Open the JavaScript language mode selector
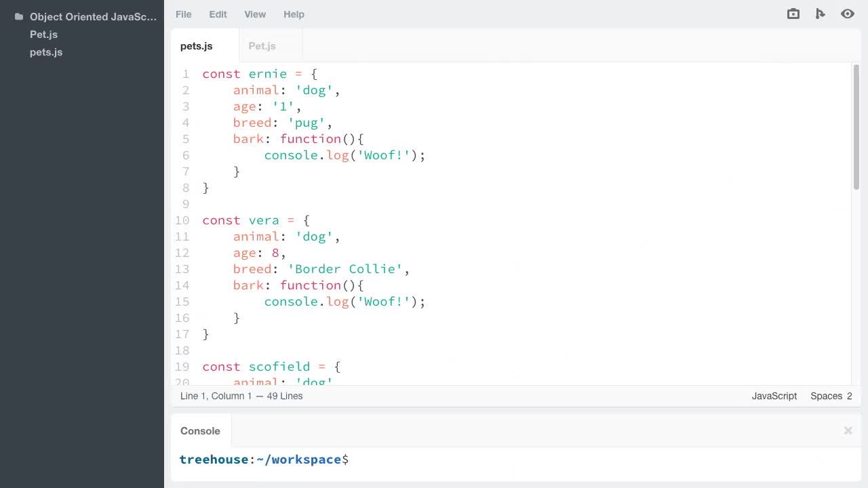Screen dimensions: 868x488 [774, 396]
